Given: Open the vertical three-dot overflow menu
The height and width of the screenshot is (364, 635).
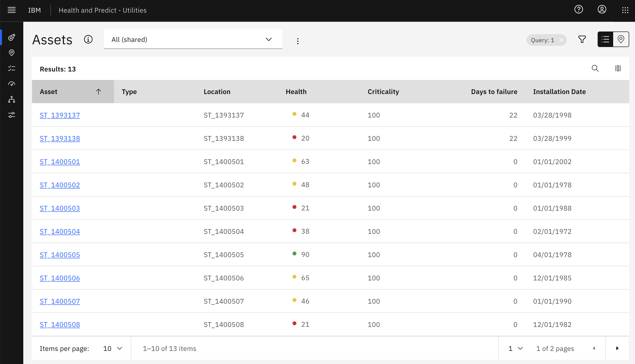Looking at the screenshot, I should click(298, 41).
